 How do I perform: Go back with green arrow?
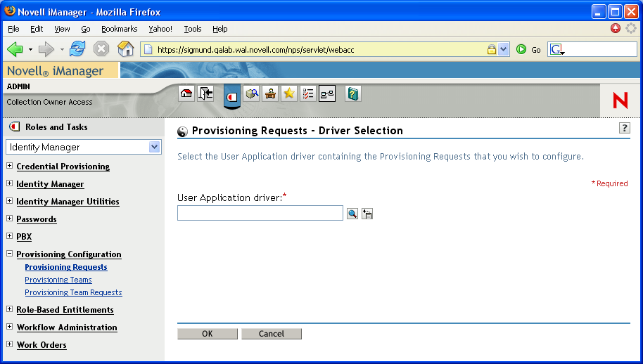[x=15, y=50]
